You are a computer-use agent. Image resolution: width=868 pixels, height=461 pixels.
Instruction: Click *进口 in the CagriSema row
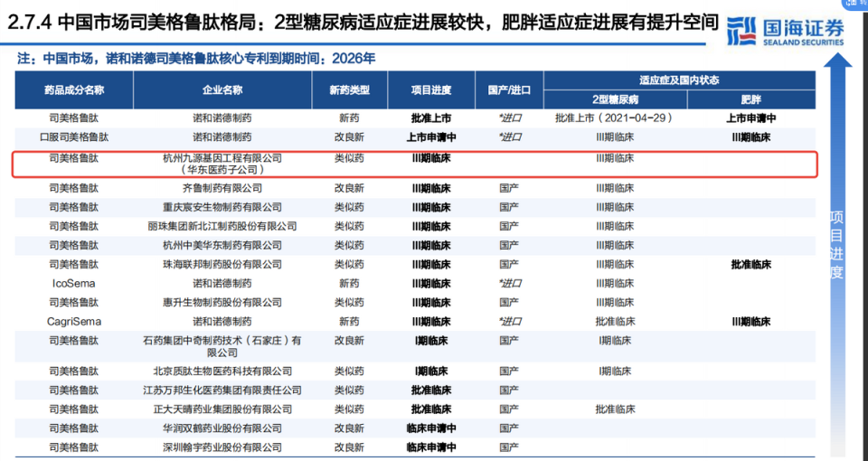[x=509, y=322]
